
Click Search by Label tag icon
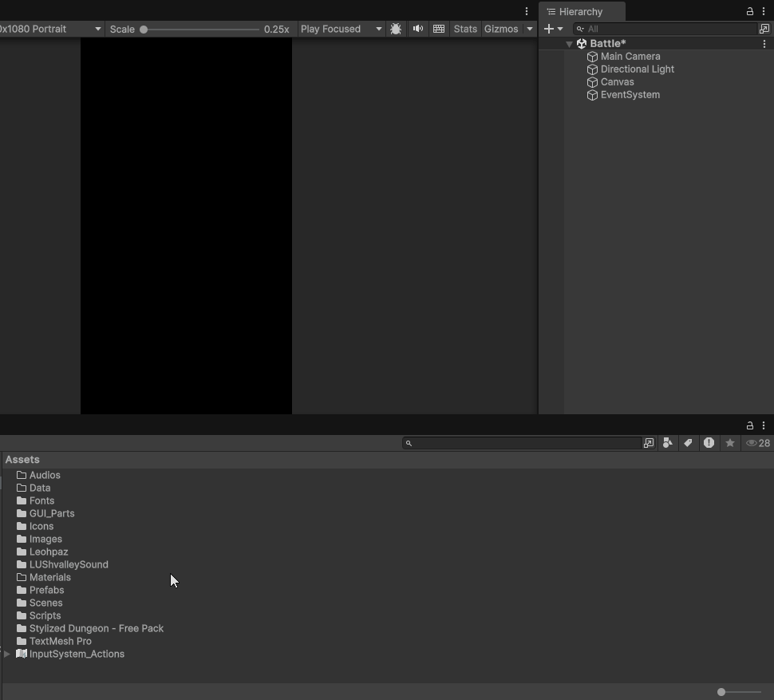pyautogui.click(x=688, y=443)
